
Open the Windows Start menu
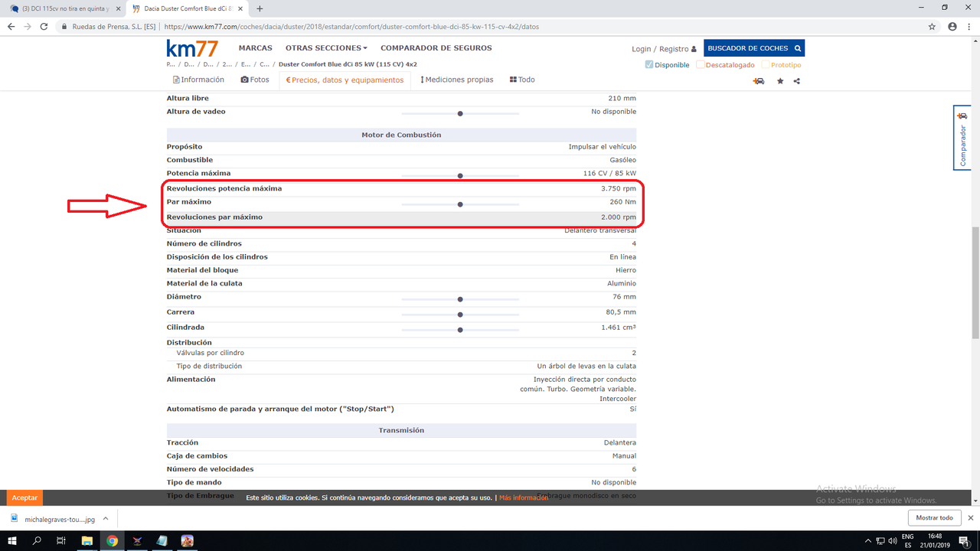coord(12,540)
